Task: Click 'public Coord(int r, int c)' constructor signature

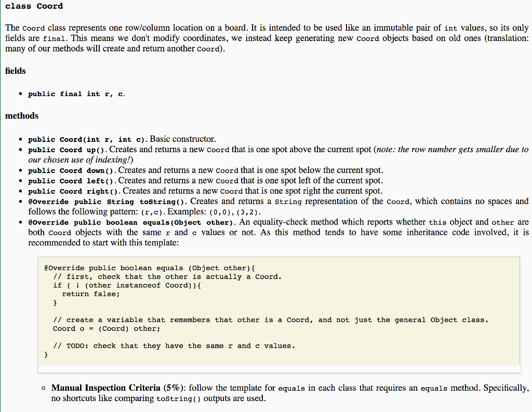Action: tap(87, 139)
